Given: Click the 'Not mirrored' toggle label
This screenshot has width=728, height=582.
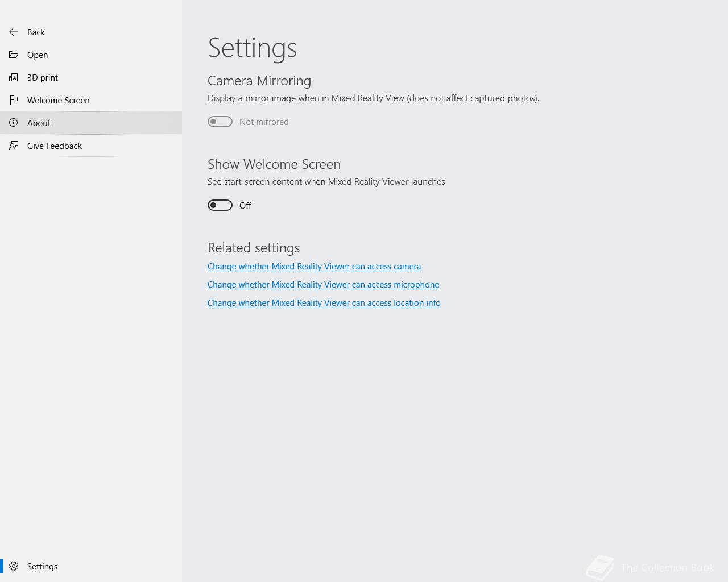Looking at the screenshot, I should click(x=264, y=122).
